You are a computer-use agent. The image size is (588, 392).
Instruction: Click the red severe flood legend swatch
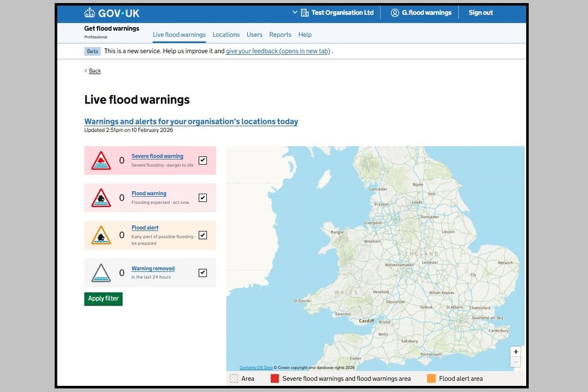coord(275,379)
